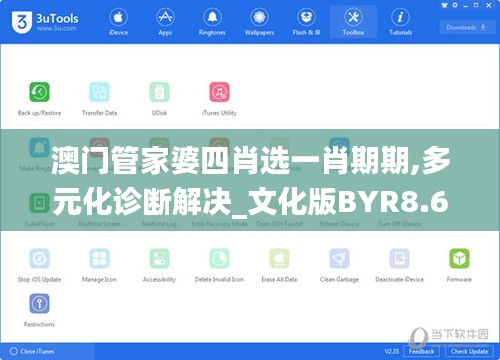Screen dimensions: 500x360
Task: Open Manage Icon tool
Action: click(99, 265)
